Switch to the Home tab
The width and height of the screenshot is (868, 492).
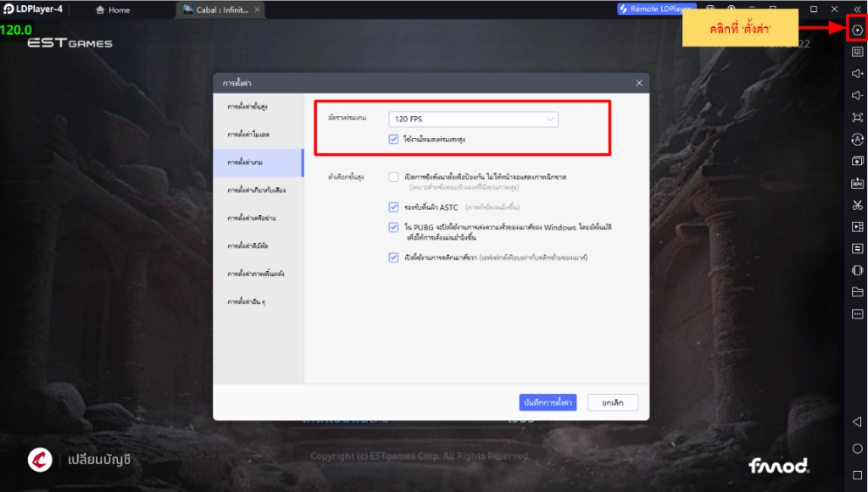[x=113, y=10]
